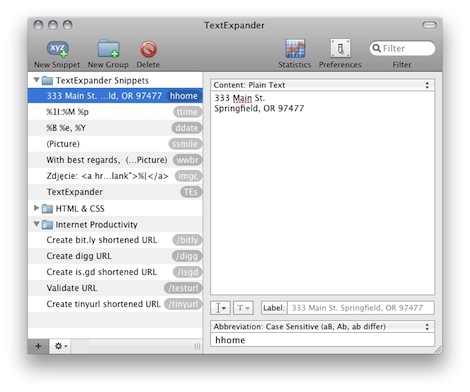Click the ttime abbreviation badge

[x=187, y=112]
